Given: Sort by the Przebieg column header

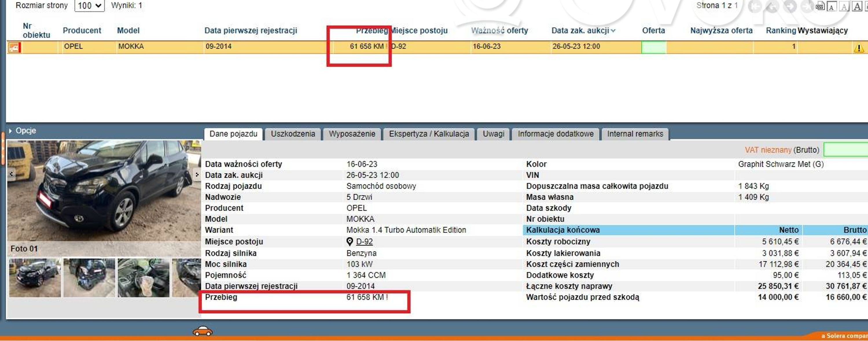Looking at the screenshot, I should [372, 31].
